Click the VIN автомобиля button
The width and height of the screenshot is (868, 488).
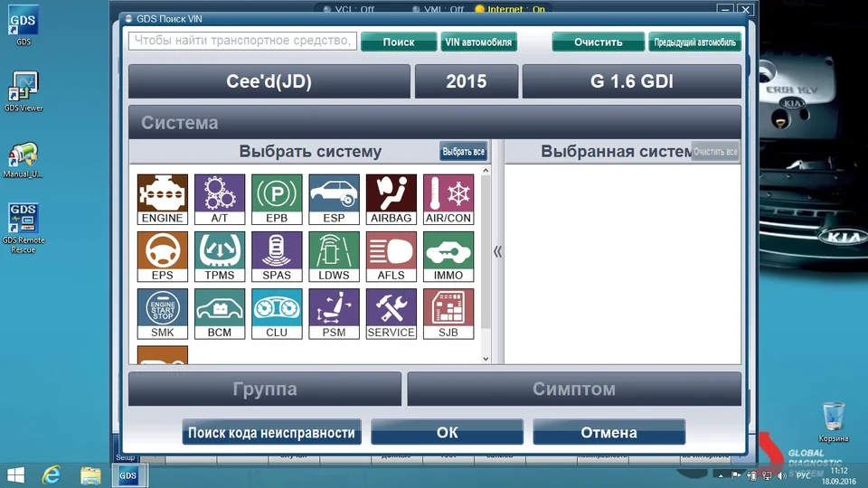pos(479,42)
